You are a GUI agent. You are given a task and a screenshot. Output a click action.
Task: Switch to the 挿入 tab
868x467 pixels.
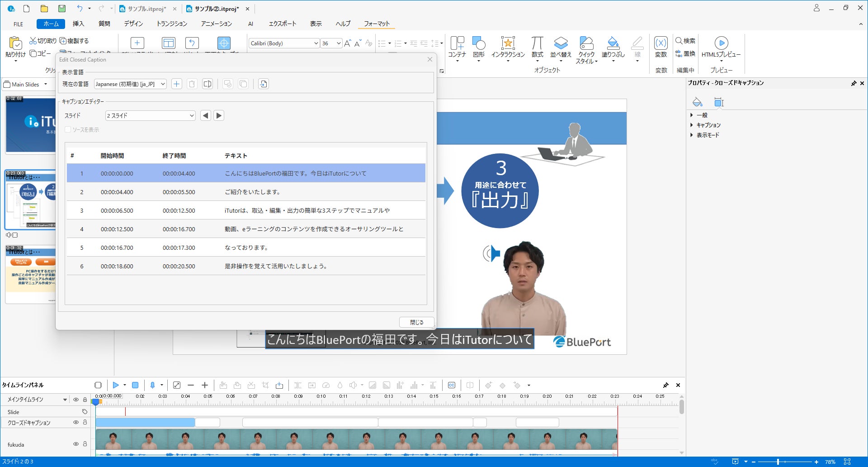(x=79, y=24)
